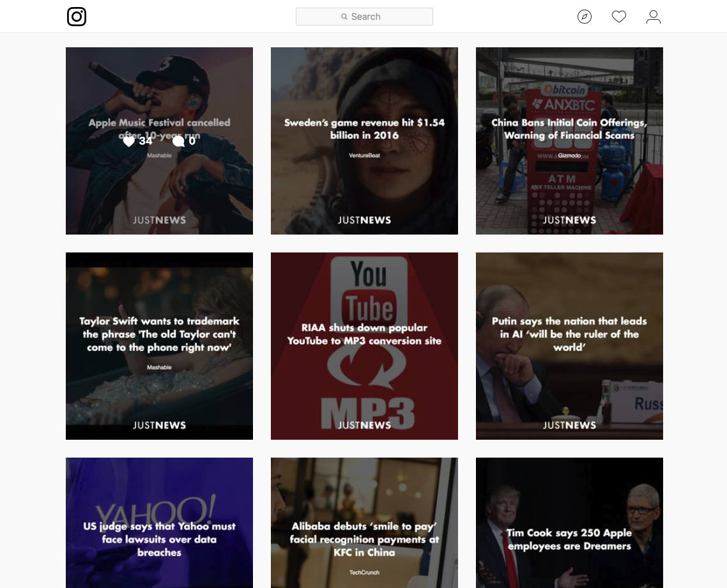Open the Explore compass icon

click(585, 17)
